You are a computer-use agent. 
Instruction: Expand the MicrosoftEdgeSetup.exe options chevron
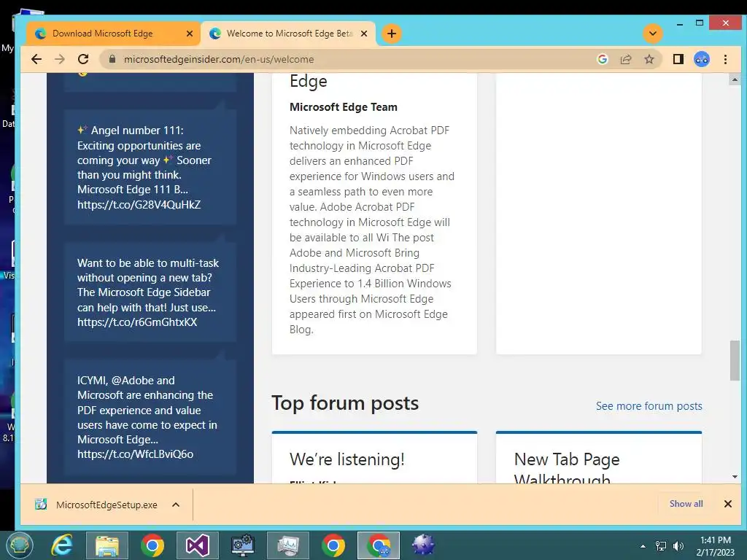(x=176, y=505)
